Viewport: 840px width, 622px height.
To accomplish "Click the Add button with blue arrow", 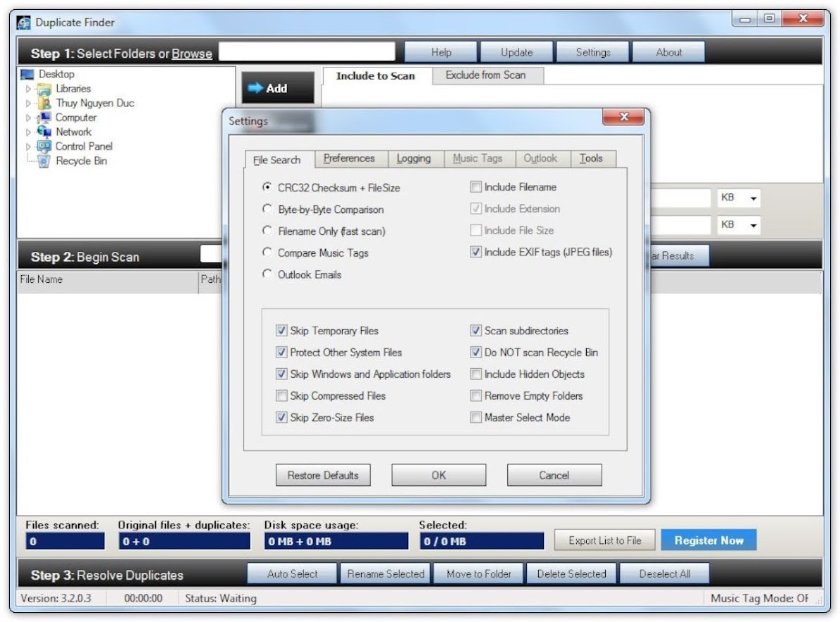I will coord(278,88).
